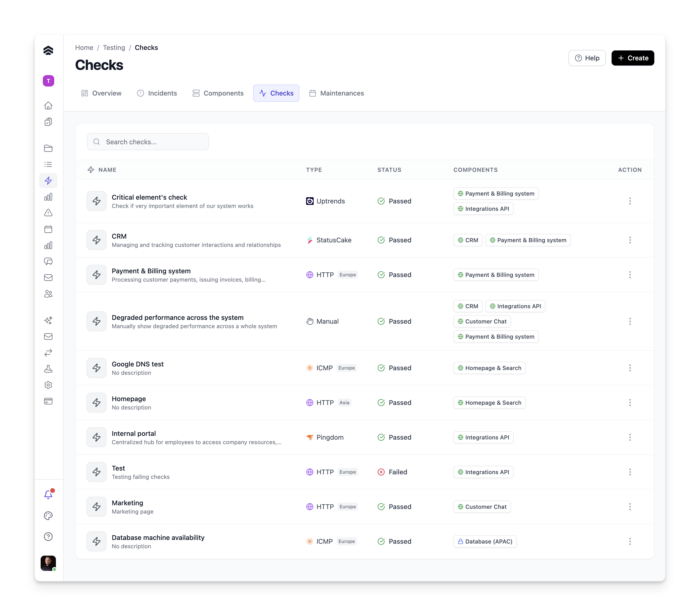Screen dimensions: 700x616
Task: Click the search checks input field
Action: click(x=148, y=142)
